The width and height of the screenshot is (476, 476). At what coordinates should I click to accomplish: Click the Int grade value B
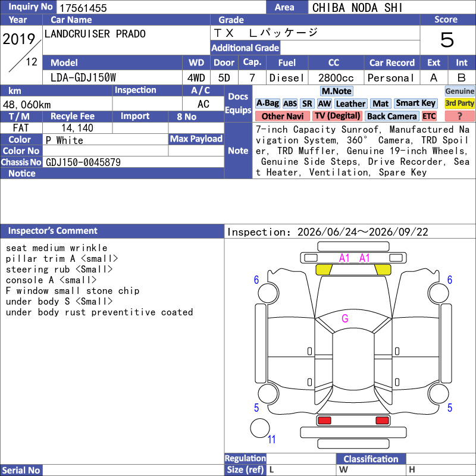coord(462,78)
